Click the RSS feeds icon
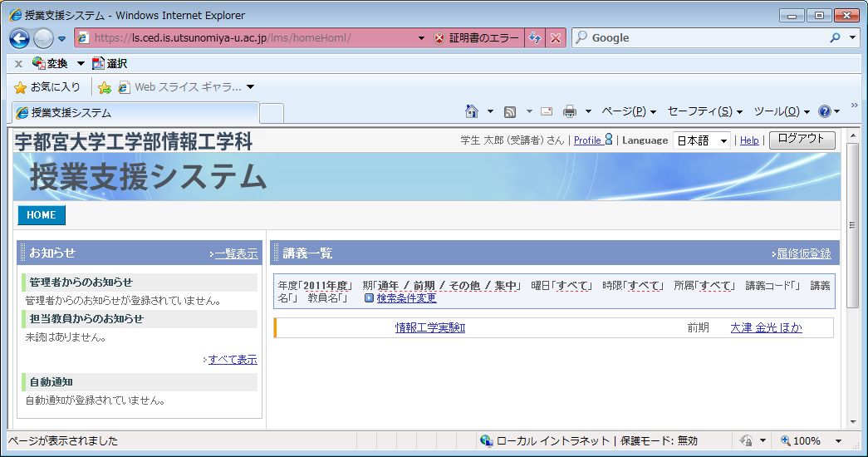The image size is (868, 457). coord(510,111)
